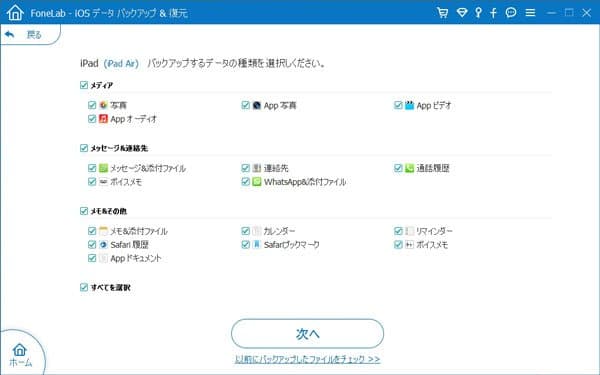Image resolution: width=600 pixels, height=375 pixels.
Task: Click the key register icon
Action: (478, 13)
